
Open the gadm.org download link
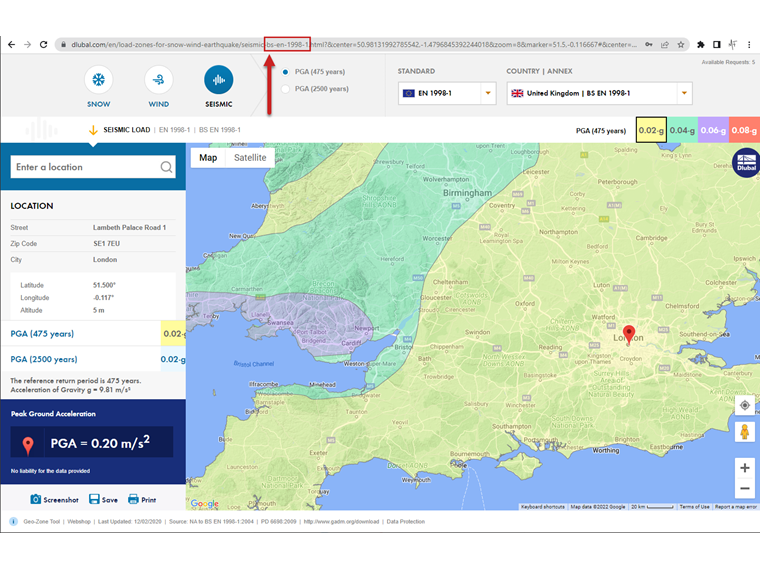pos(341,522)
